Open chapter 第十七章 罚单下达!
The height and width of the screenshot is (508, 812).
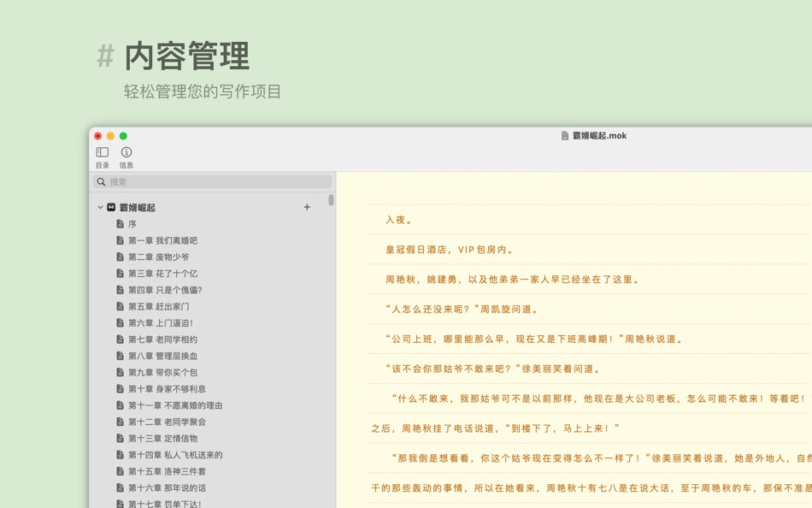pos(165,504)
